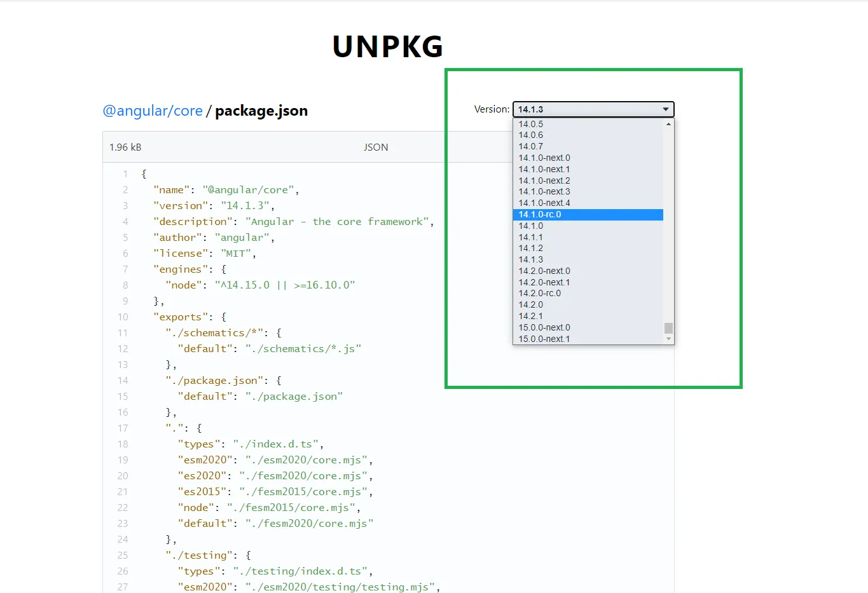
Task: Click the "types": "./index.d.ts" line
Action: 251,444
